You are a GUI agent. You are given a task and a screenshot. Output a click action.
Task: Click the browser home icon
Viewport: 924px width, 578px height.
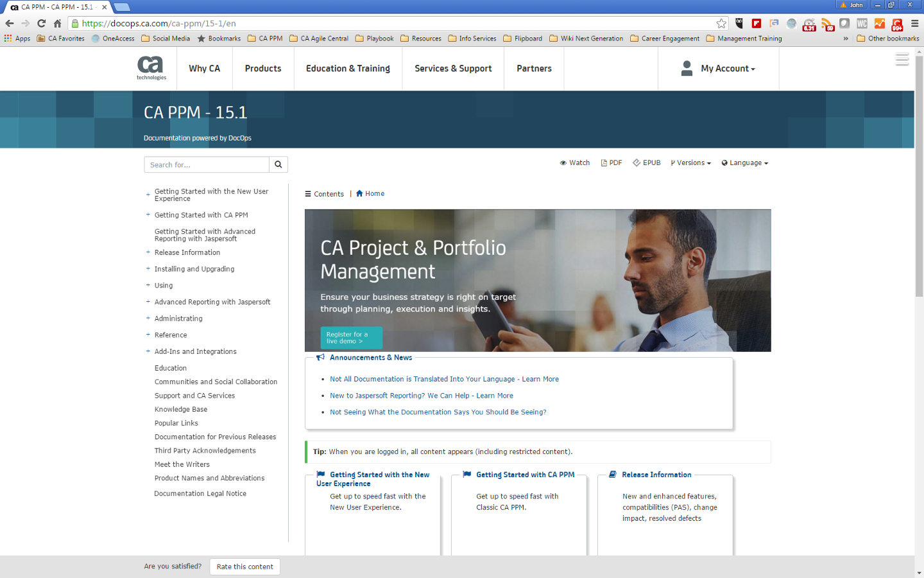pyautogui.click(x=58, y=23)
